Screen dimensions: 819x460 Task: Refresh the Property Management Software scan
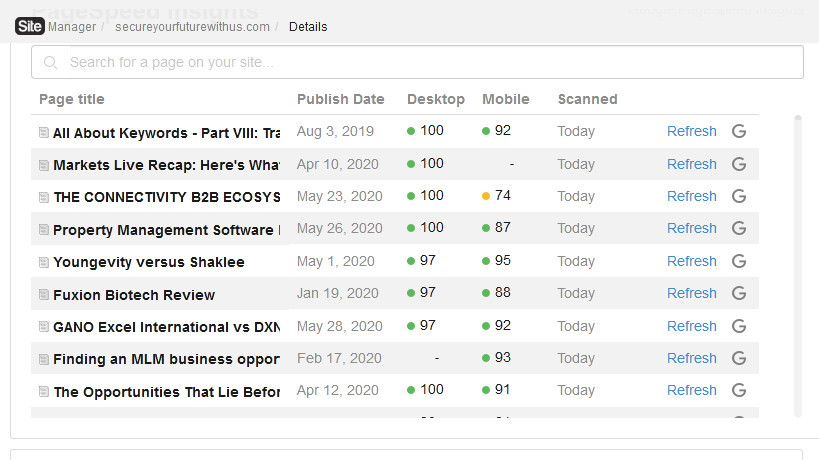pos(692,228)
